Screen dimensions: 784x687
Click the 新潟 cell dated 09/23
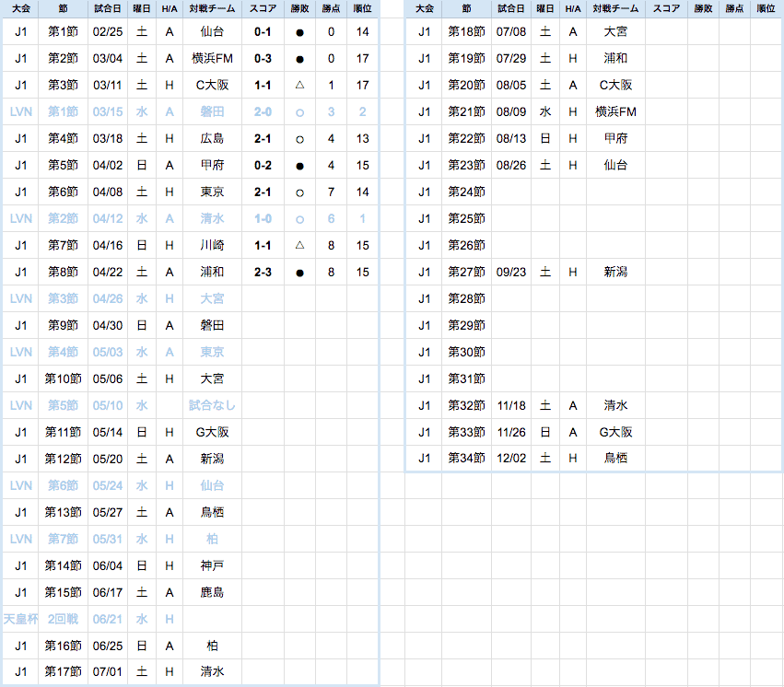[615, 273]
